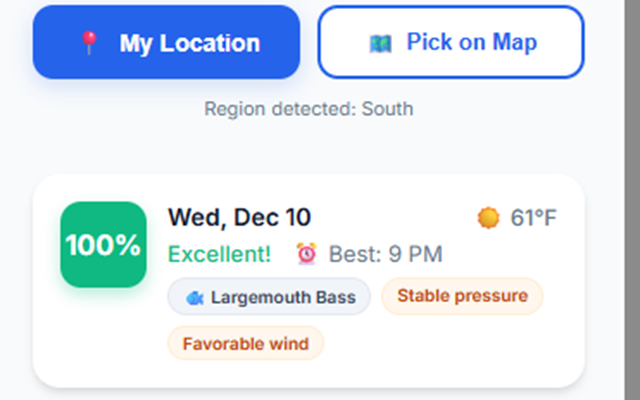Image resolution: width=640 pixels, height=400 pixels.
Task: Click the South region value
Action: point(388,108)
